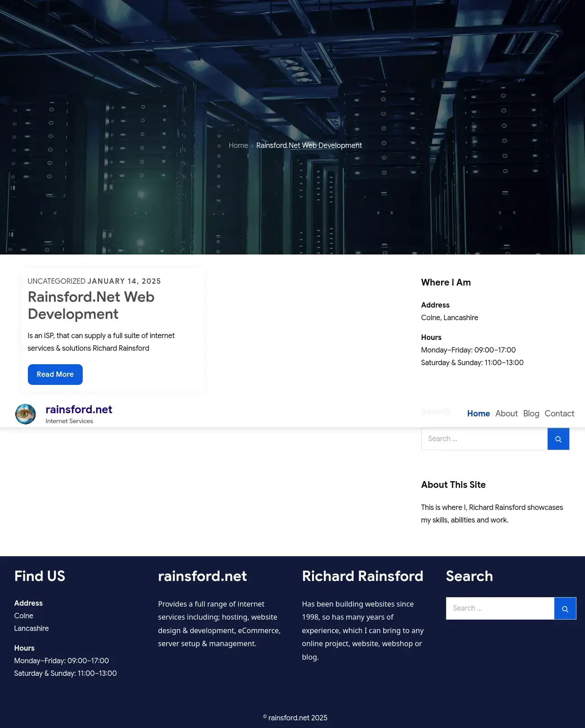Click the Rainsford.Net Web Development breadcrumb text
The height and width of the screenshot is (728, 585).
click(309, 146)
